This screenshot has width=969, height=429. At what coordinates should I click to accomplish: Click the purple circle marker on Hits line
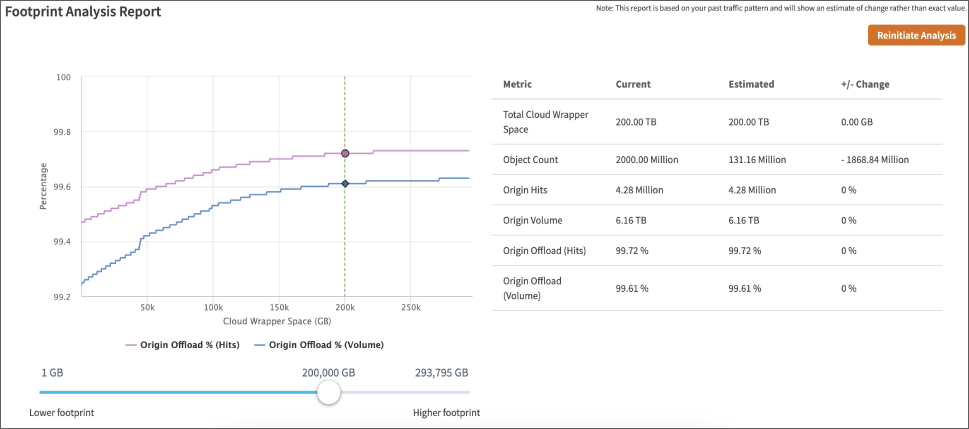pos(345,154)
